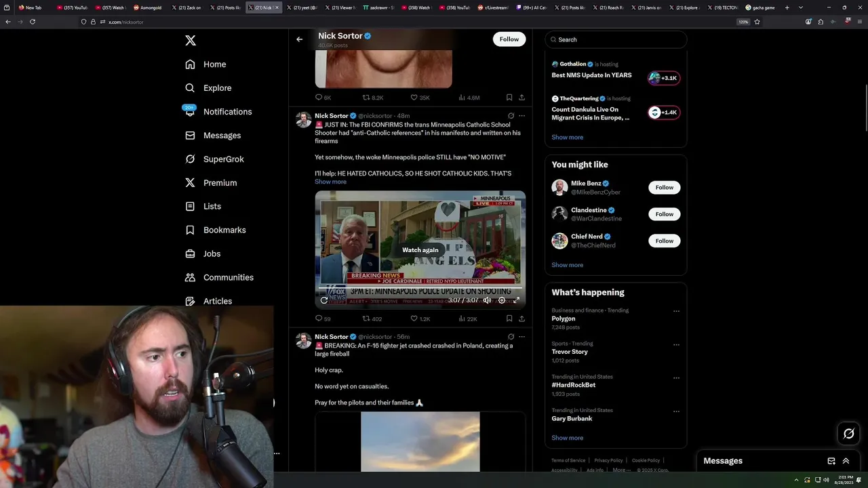Go back using the profile back arrow
The width and height of the screenshot is (868, 488).
click(299, 39)
